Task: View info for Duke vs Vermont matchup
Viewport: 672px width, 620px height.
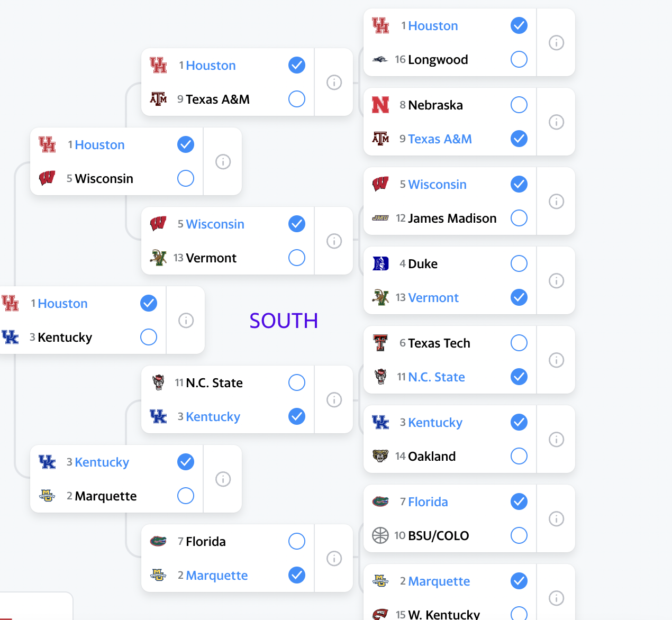Action: pos(556,280)
